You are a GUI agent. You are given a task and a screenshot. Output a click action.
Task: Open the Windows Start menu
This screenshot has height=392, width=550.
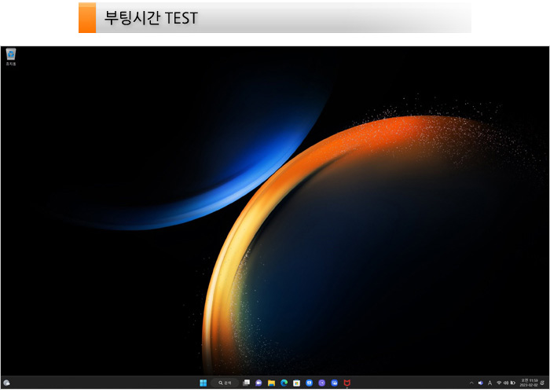point(203,383)
